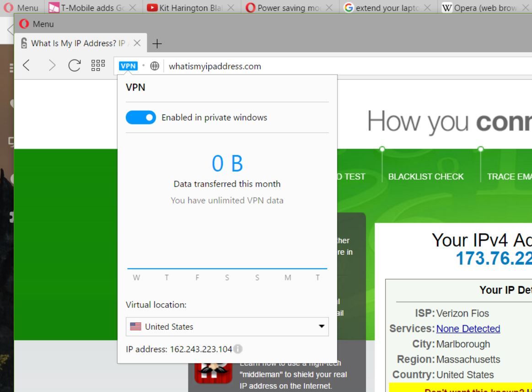Screen dimensions: 532x392
Task: Click the VPN badge in the address bar
Action: click(128, 65)
